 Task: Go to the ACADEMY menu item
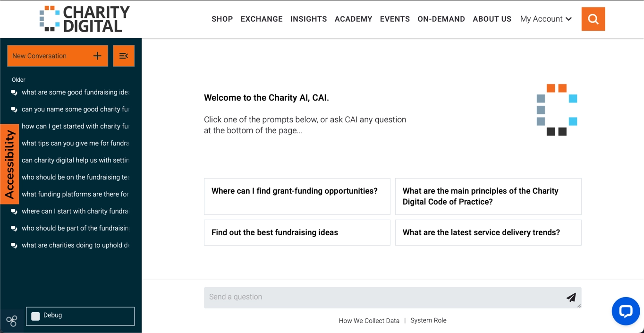[353, 19]
